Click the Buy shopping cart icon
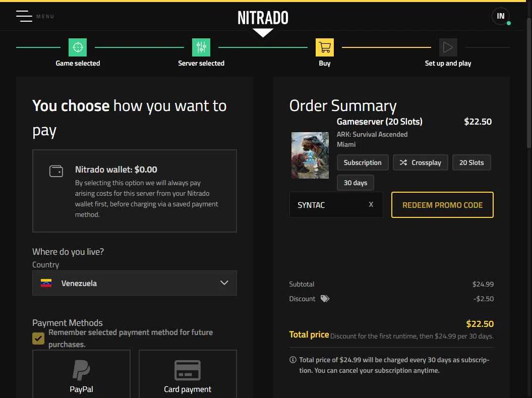This screenshot has width=532, height=398. click(x=325, y=47)
